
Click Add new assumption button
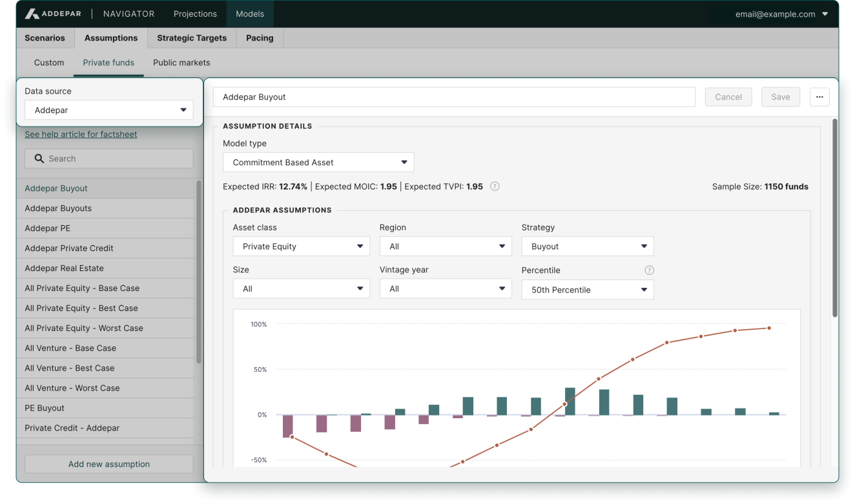[108, 464]
